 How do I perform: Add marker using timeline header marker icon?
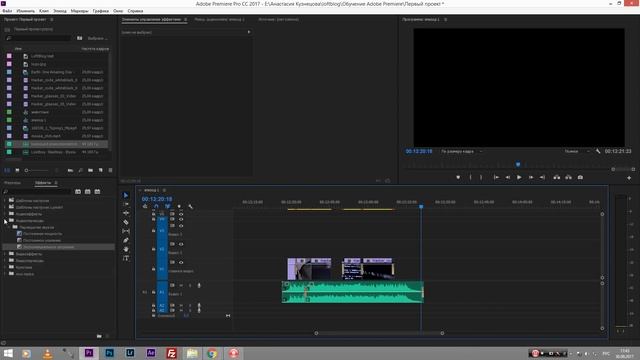pos(179,207)
